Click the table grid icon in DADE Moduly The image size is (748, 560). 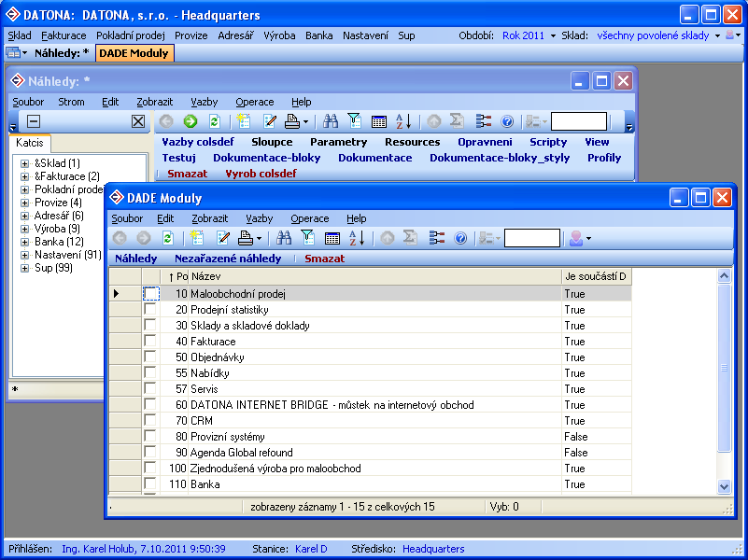click(332, 238)
